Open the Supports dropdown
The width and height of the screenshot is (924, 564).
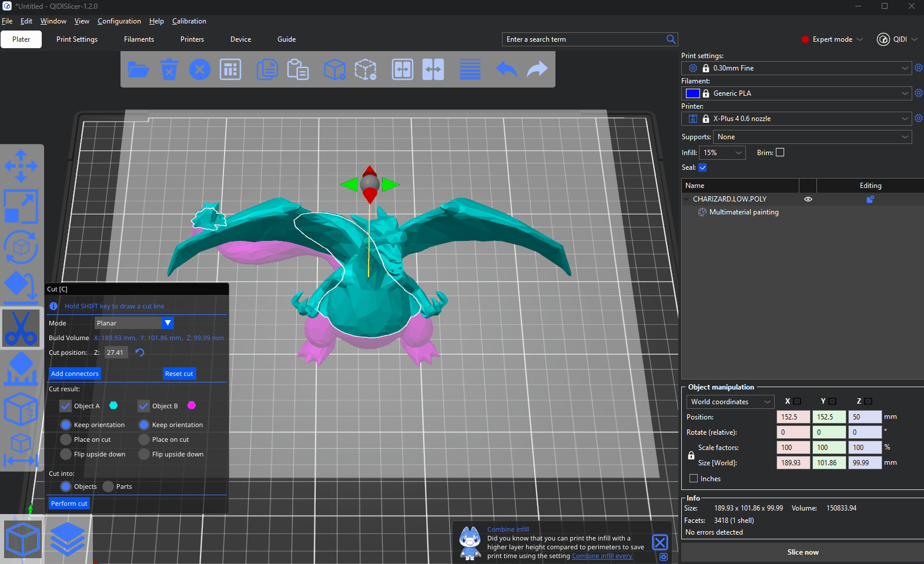tap(813, 137)
